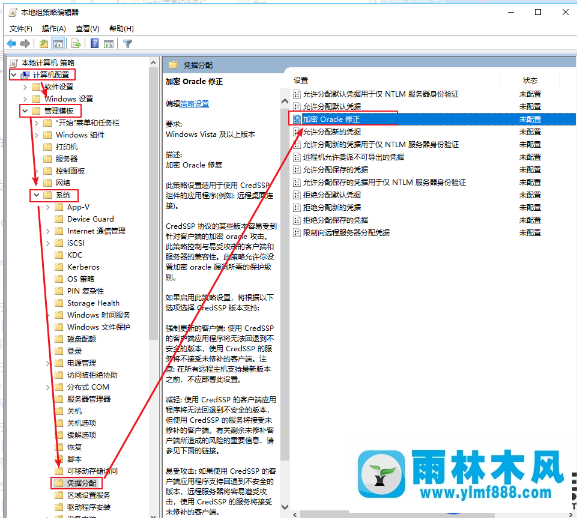Viewport: 577px width, 518px height.
Task: Expand the 软件设置 node
Action: click(x=25, y=87)
